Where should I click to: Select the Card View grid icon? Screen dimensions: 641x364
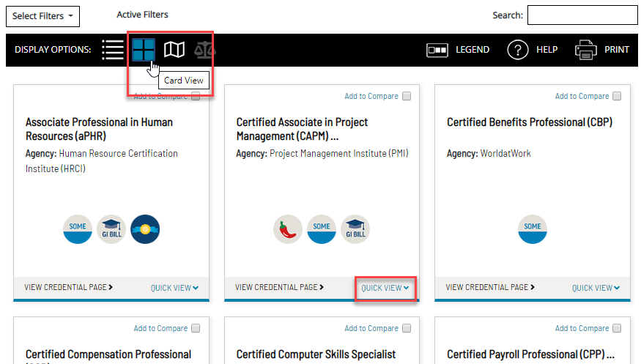[144, 50]
